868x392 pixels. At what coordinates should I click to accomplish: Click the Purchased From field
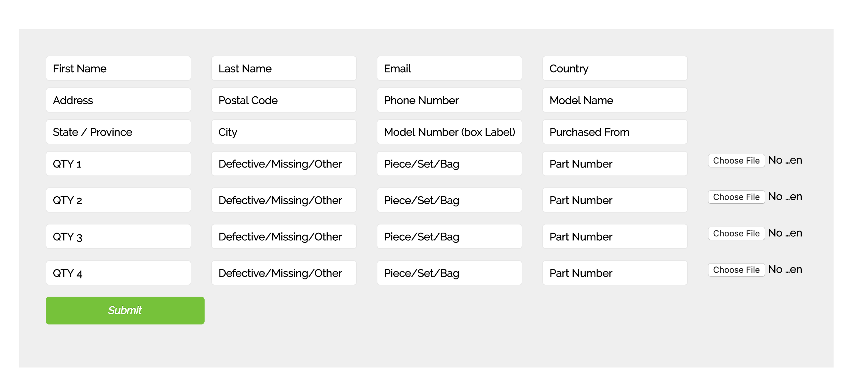pyautogui.click(x=615, y=132)
